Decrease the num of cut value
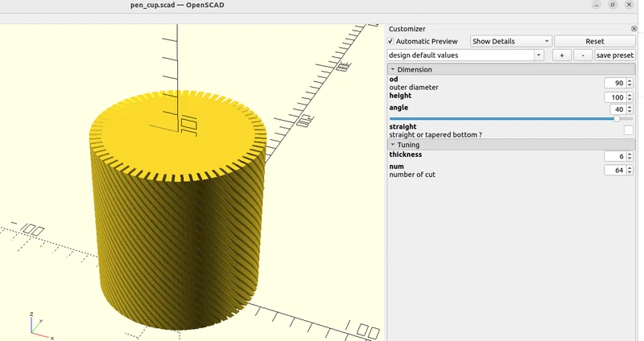Image resolution: width=644 pixels, height=341 pixels. point(630,172)
